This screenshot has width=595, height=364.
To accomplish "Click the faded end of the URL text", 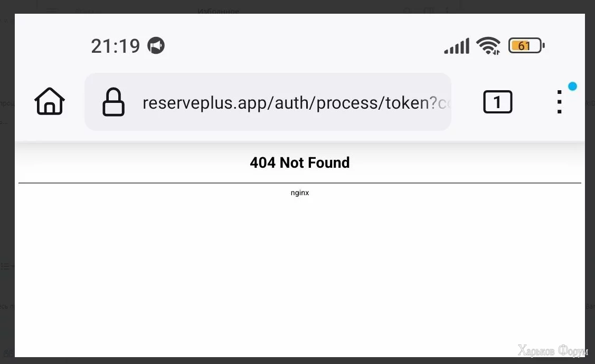I will pyautogui.click(x=444, y=103).
